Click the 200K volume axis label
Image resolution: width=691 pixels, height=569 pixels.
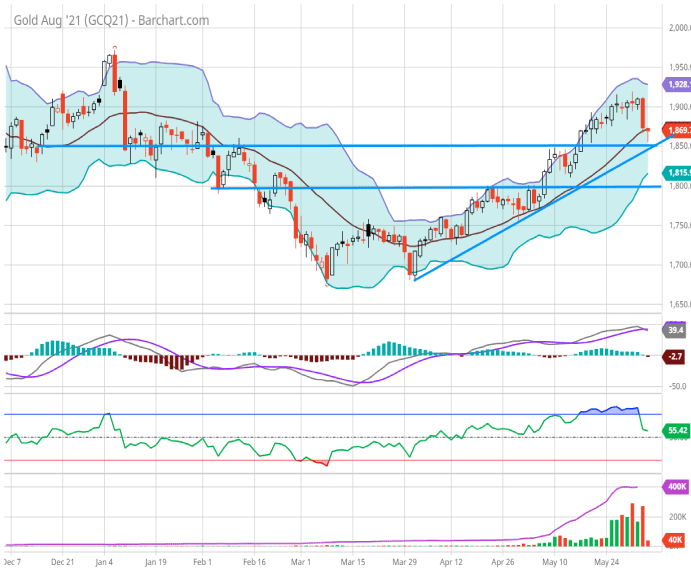(676, 517)
